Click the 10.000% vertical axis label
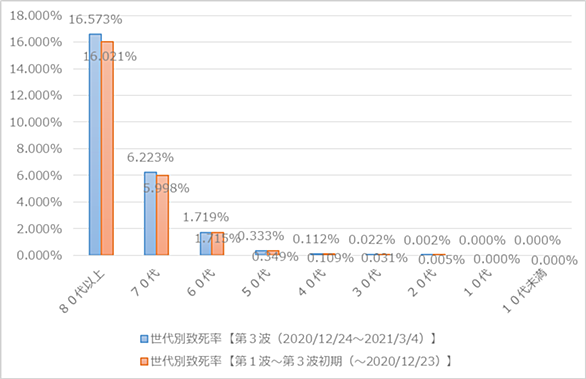Screen dimensions: 586x379 (36, 122)
